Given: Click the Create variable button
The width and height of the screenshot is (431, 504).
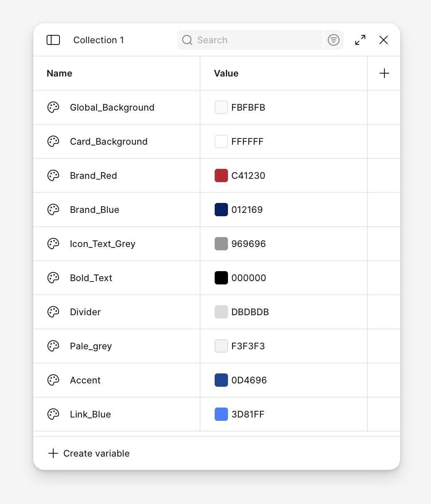Looking at the screenshot, I should click(88, 453).
